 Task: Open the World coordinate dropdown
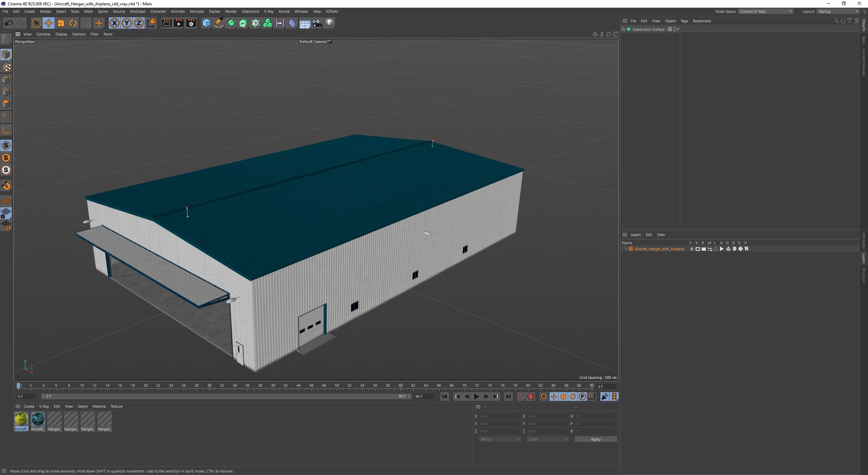click(x=500, y=439)
